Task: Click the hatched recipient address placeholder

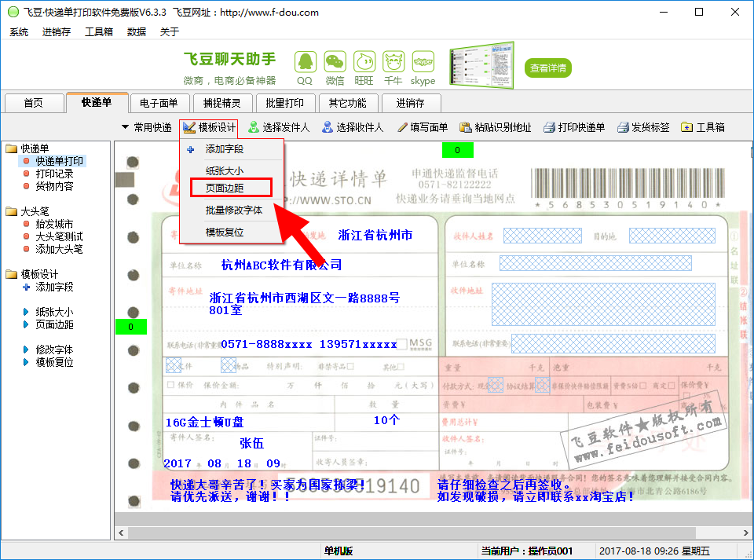Action: [x=603, y=304]
